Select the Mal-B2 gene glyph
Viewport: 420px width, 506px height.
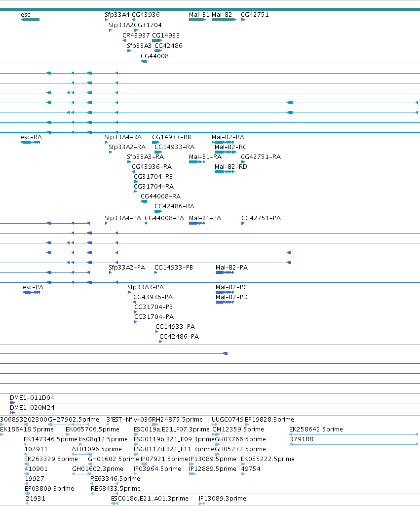pos(224,20)
